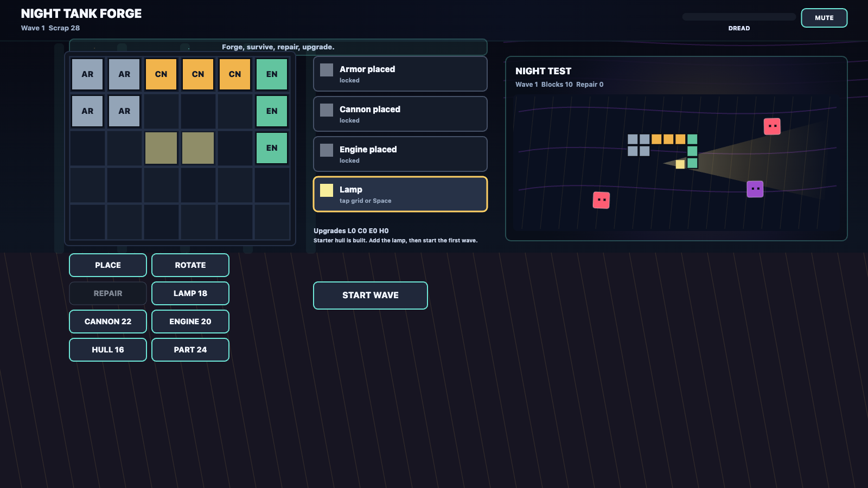
Task: Buy the LAMP 18 upgrade
Action: 190,293
